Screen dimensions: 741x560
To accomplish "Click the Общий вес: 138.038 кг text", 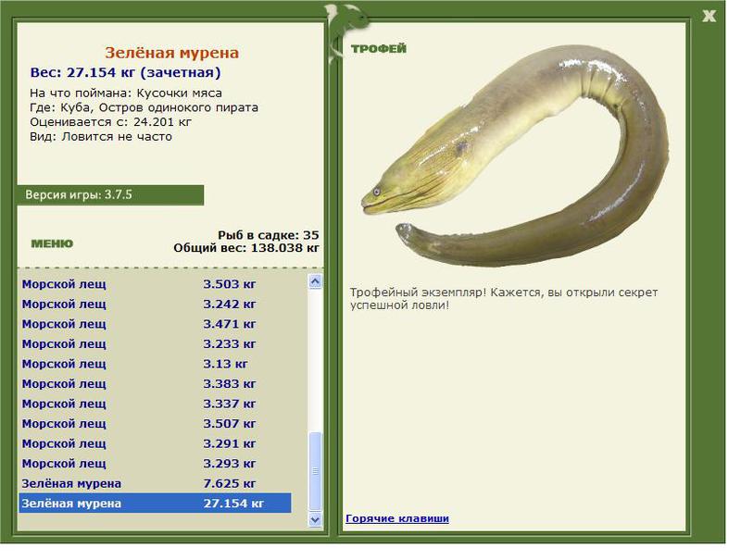I will [245, 248].
